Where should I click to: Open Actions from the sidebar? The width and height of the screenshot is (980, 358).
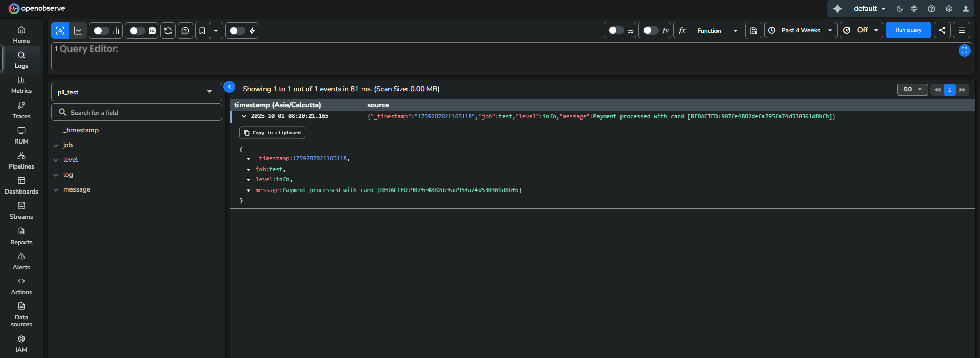(21, 286)
